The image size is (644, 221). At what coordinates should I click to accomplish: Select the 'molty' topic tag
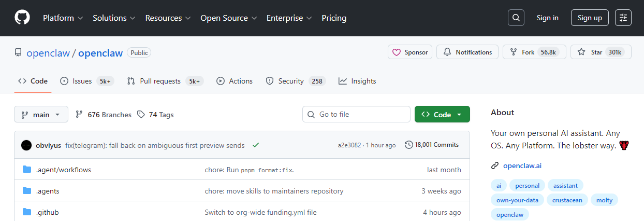605,200
